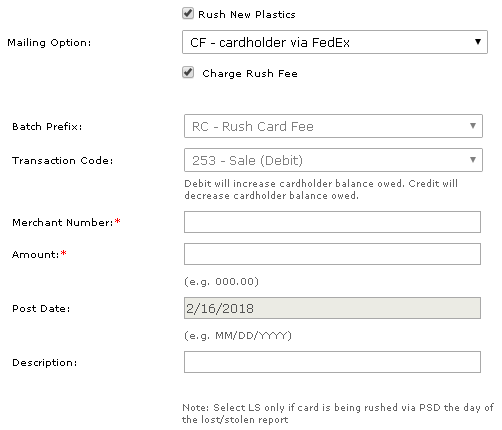Toggle the Charge Rush Fee checkbox
The image size is (502, 430).
pos(188,72)
